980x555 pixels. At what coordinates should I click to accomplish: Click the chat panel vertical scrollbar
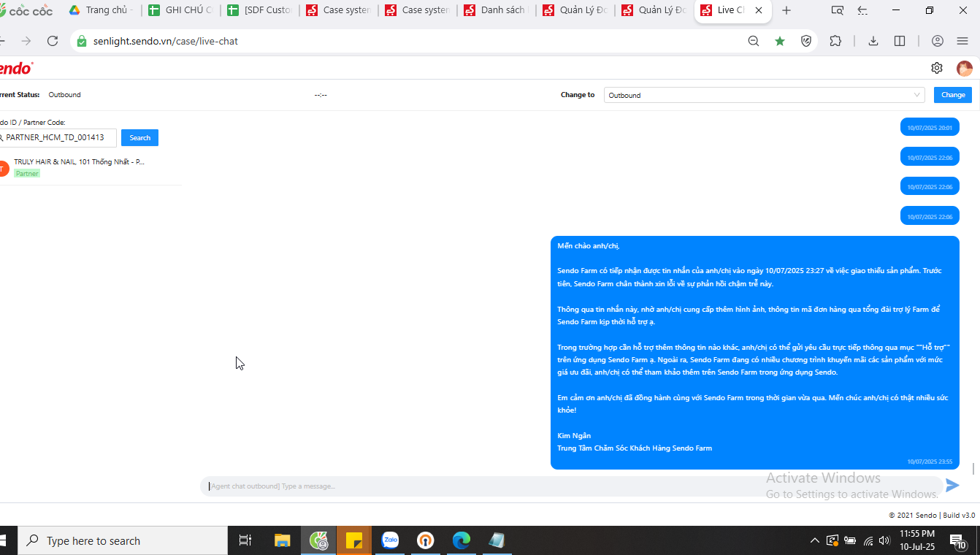pos(973,469)
